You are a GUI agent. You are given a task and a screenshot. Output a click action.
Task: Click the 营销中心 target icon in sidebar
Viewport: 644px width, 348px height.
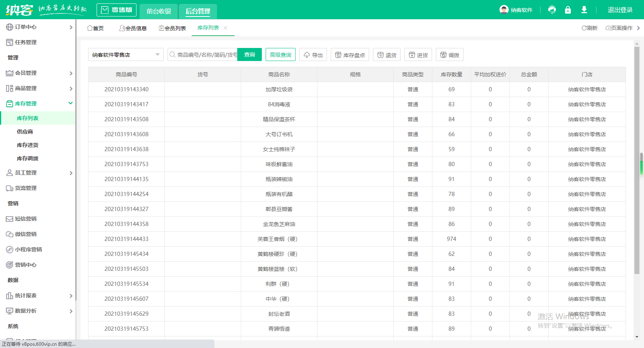[x=9, y=265]
